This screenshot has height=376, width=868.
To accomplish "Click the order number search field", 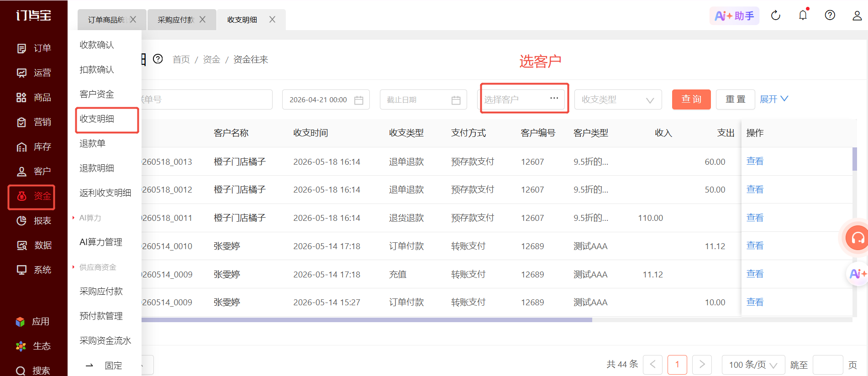I will (207, 99).
